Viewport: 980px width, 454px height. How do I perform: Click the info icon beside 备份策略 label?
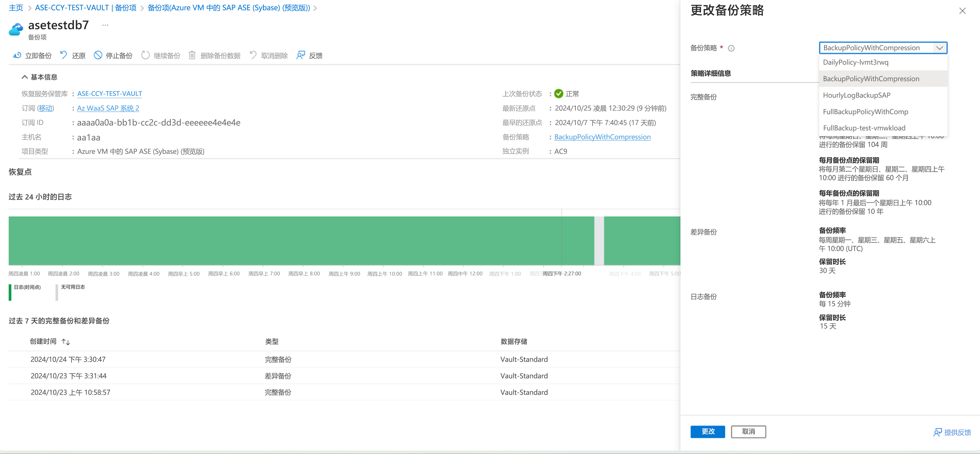731,48
